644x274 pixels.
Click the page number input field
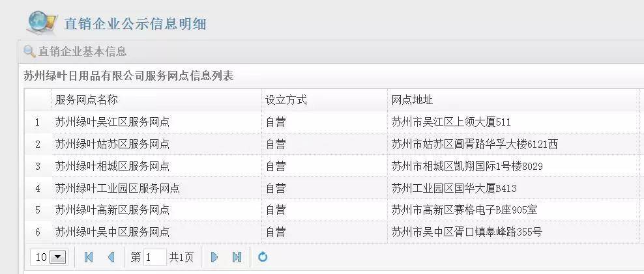coord(155,257)
